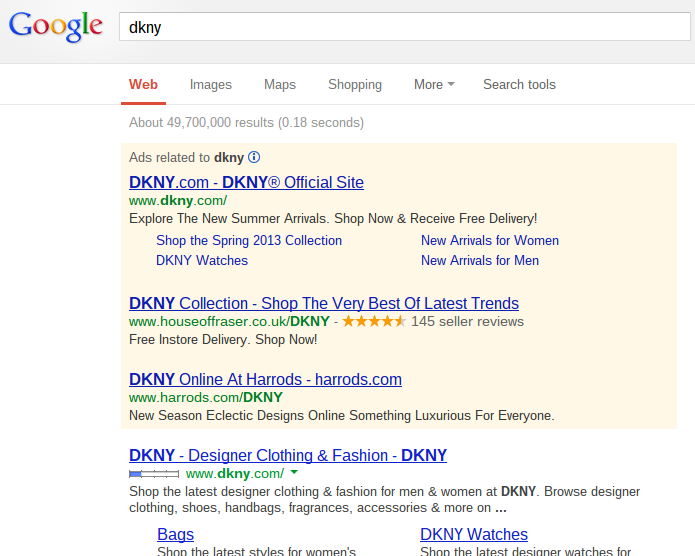Open the Bags sitelink
Screen dimensions: 695x556
[176, 534]
